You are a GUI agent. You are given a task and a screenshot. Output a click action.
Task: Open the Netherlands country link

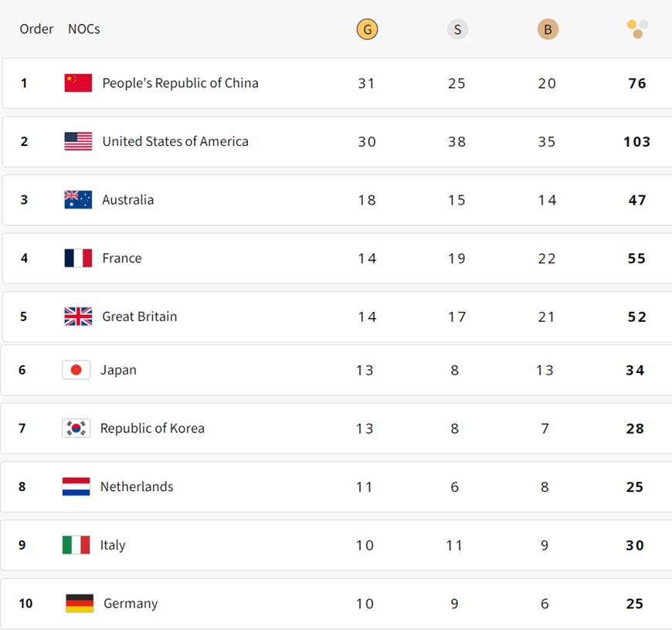click(x=137, y=486)
